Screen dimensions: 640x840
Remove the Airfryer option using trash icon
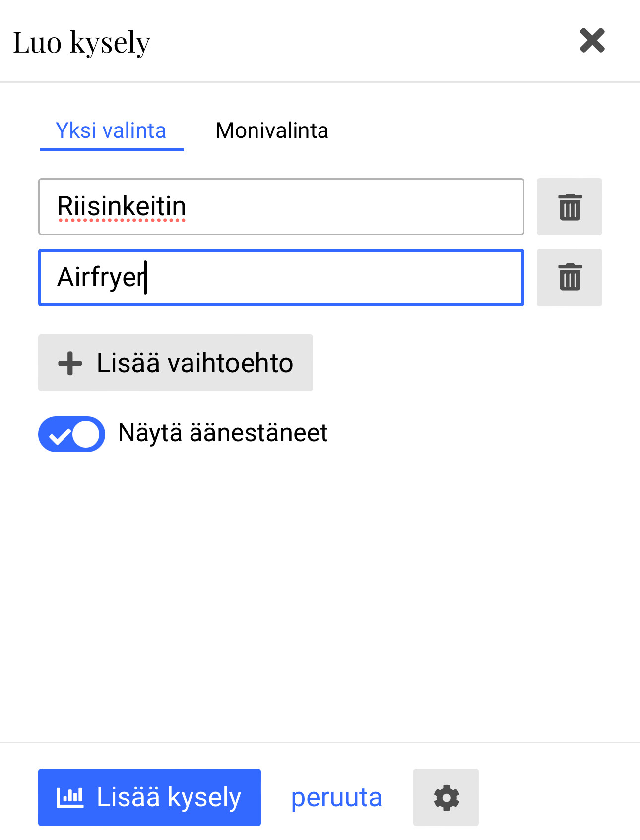(570, 277)
